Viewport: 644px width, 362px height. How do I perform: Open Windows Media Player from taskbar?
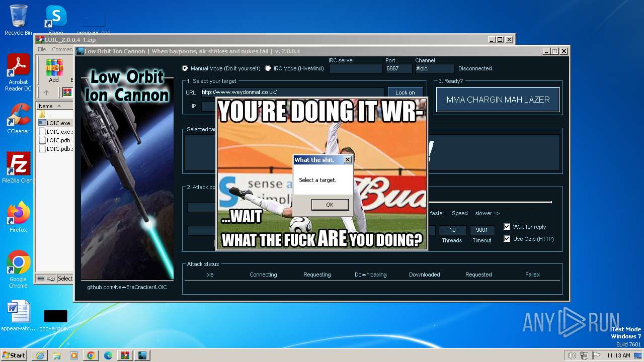74,355
